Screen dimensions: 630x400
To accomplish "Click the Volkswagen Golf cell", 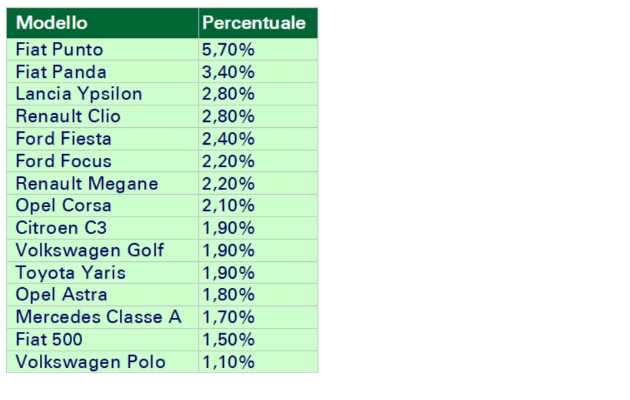I will tap(101, 250).
